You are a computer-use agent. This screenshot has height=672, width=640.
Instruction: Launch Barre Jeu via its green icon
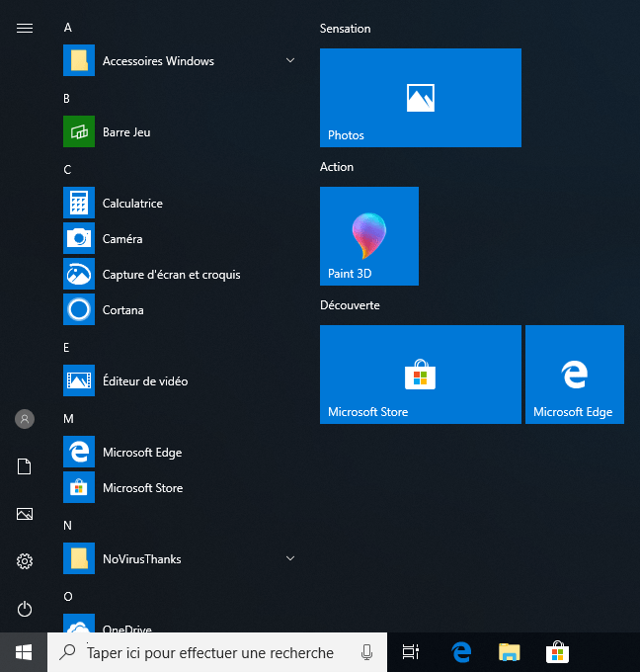(x=79, y=131)
